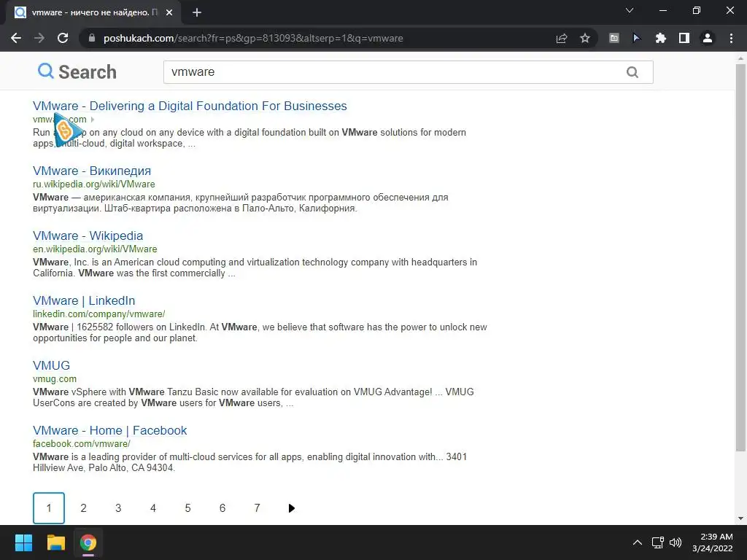747x560 pixels.
Task: Click next page arrow in pagination
Action: point(292,508)
